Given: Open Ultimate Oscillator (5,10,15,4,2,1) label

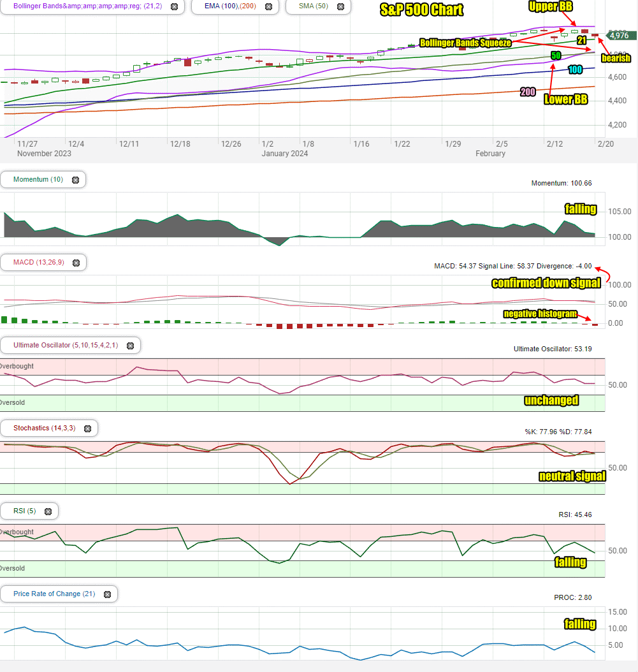Looking at the screenshot, I should (x=66, y=345).
